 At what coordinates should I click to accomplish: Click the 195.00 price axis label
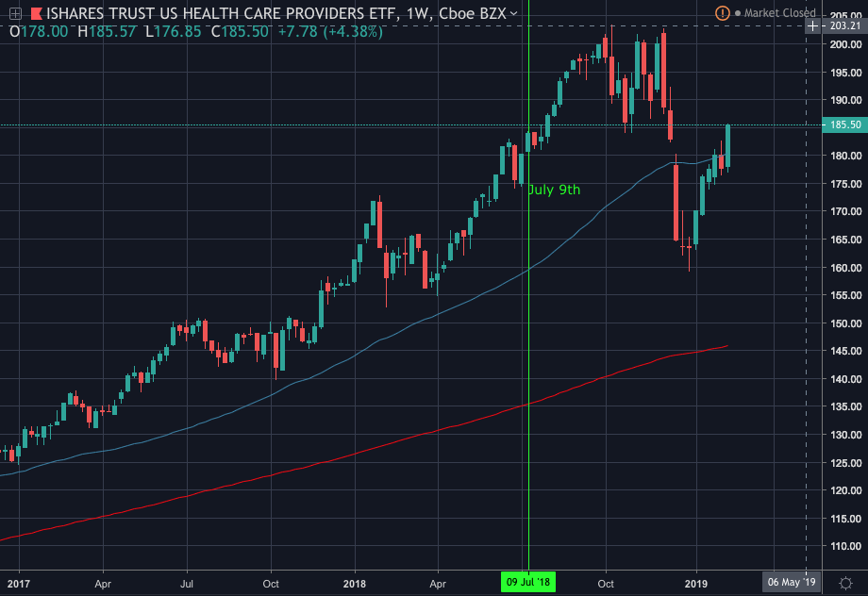point(845,73)
